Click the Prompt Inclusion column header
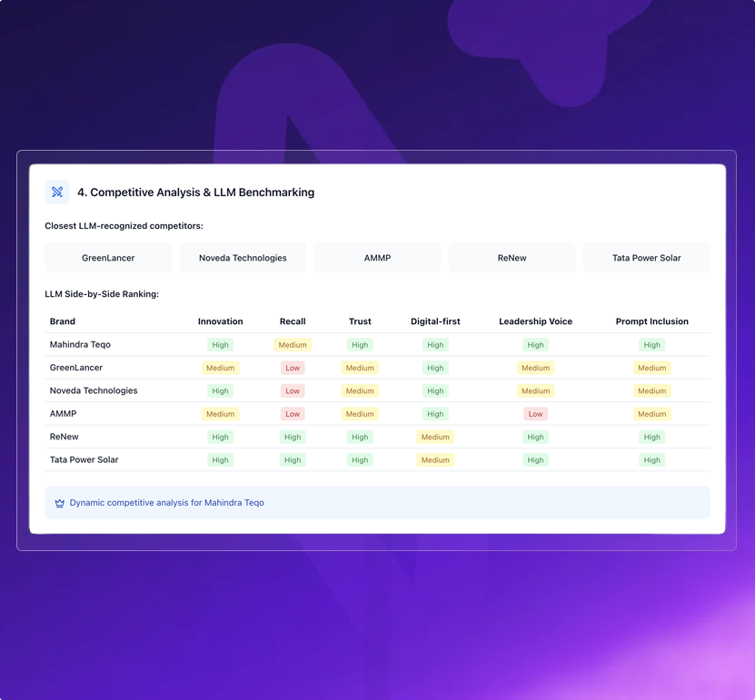 point(651,321)
